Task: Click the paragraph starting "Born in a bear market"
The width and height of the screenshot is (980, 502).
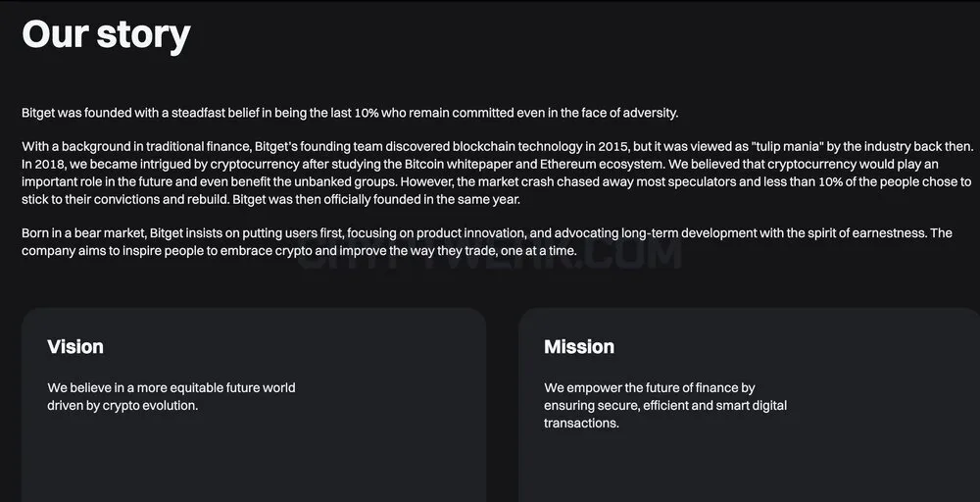Action: pos(487,242)
